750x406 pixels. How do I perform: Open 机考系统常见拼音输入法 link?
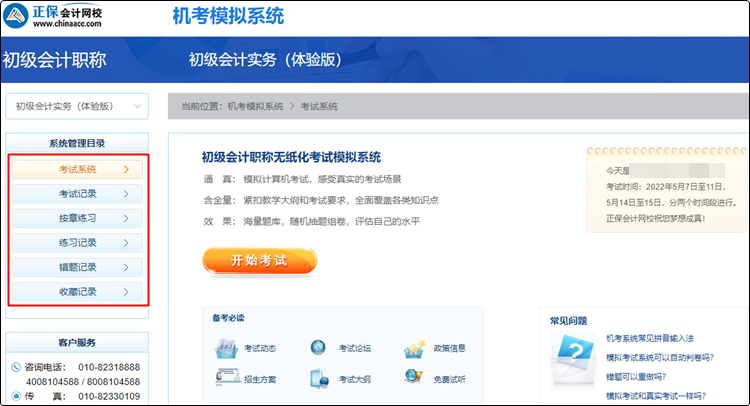[650, 338]
